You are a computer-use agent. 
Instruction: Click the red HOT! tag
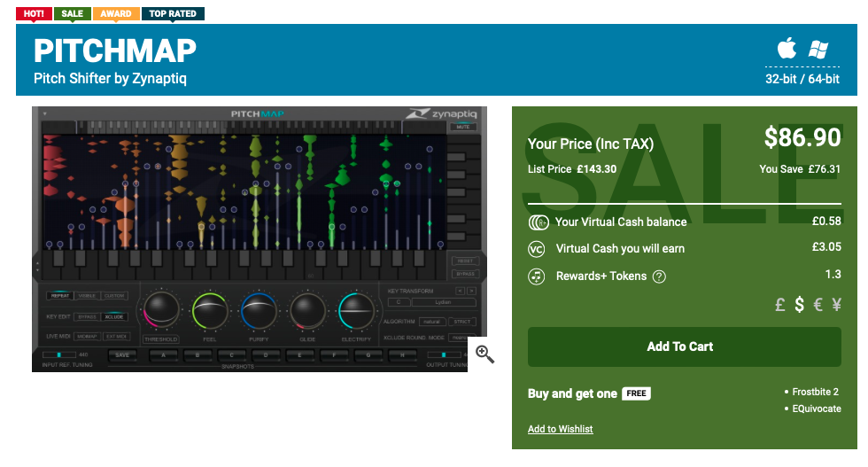[34, 13]
